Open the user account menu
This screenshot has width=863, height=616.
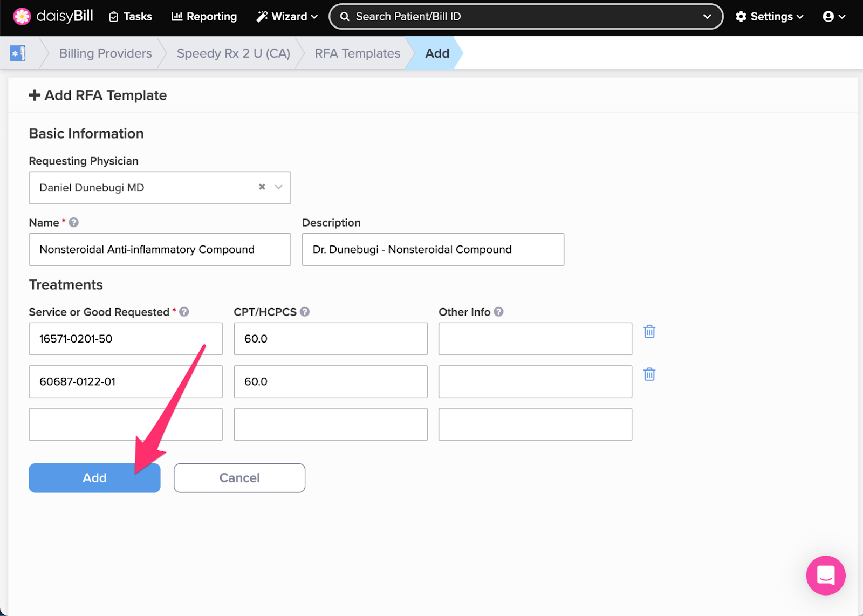click(x=834, y=17)
